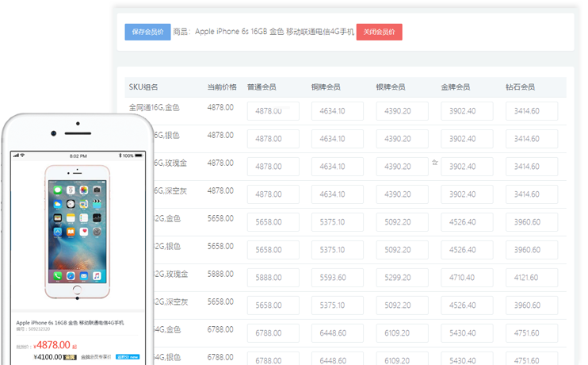Edit 金牌会员 price in 4G,金色 row
Screen dimensions: 588x365
pos(467,333)
